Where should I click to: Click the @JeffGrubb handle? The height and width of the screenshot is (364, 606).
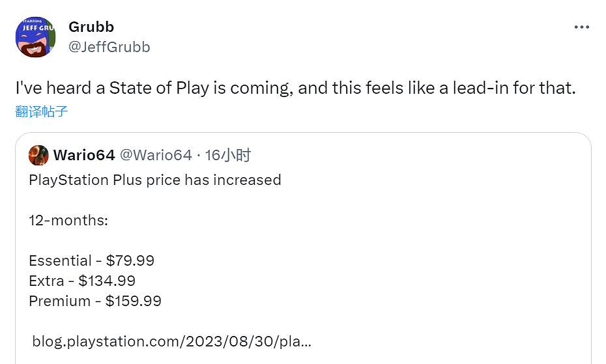(x=109, y=47)
